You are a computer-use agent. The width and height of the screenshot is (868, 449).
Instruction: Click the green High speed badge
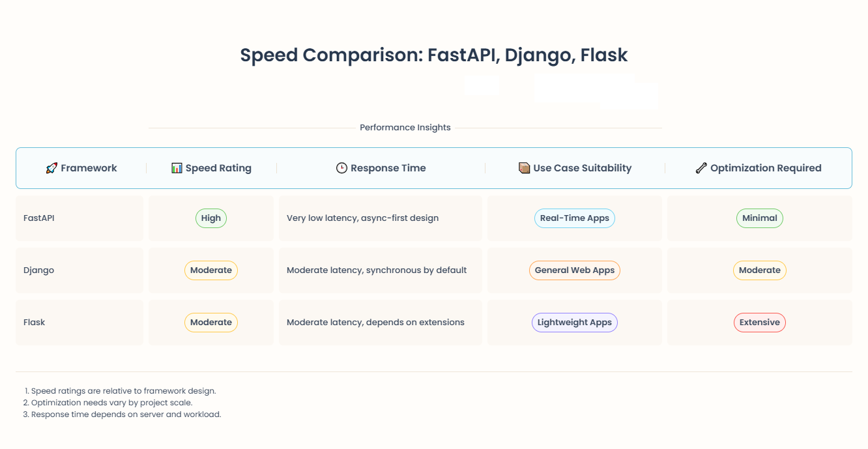[x=211, y=218]
